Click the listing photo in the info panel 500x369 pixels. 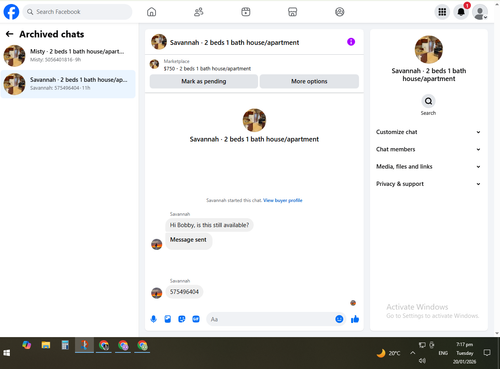tap(429, 49)
